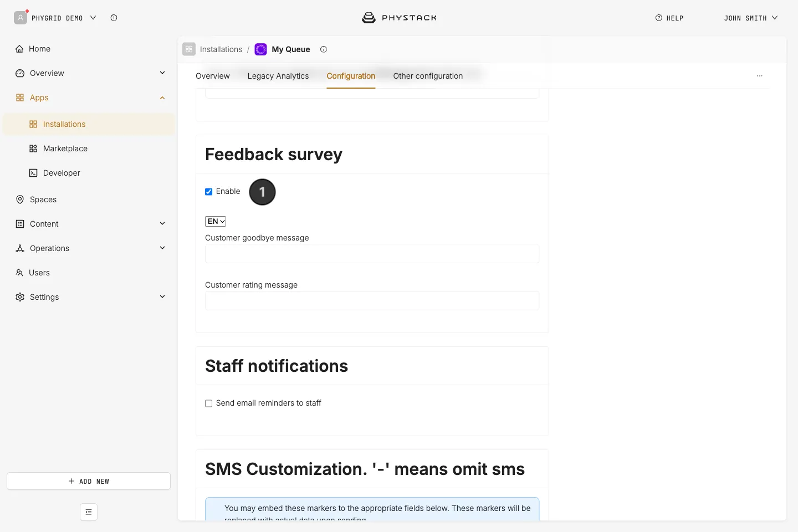Open the three-dot more options menu
Screen dimensions: 798x532
tap(760, 76)
